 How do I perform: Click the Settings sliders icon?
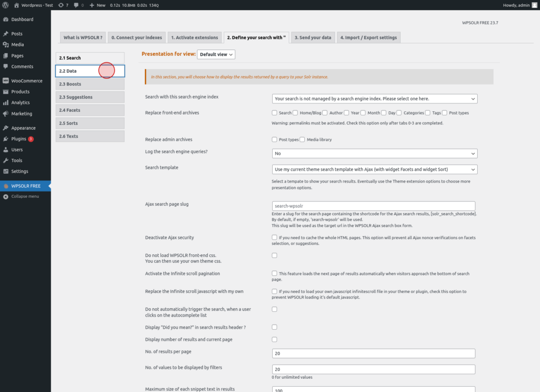tap(6, 171)
